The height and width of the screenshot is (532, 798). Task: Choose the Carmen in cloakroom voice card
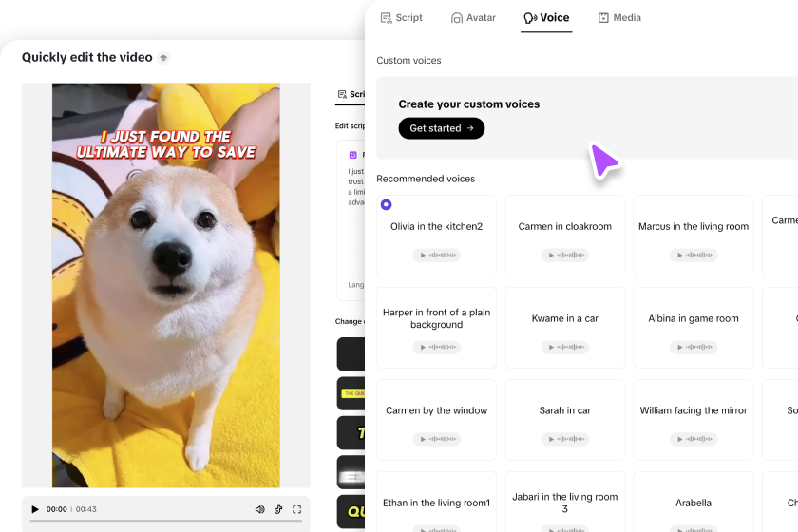click(565, 236)
